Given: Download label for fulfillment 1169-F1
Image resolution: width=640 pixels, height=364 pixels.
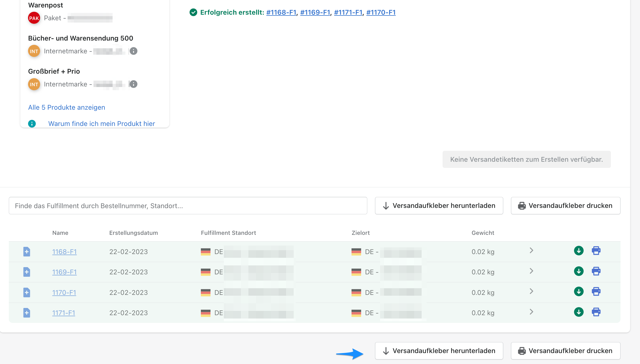Looking at the screenshot, I should (x=579, y=271).
